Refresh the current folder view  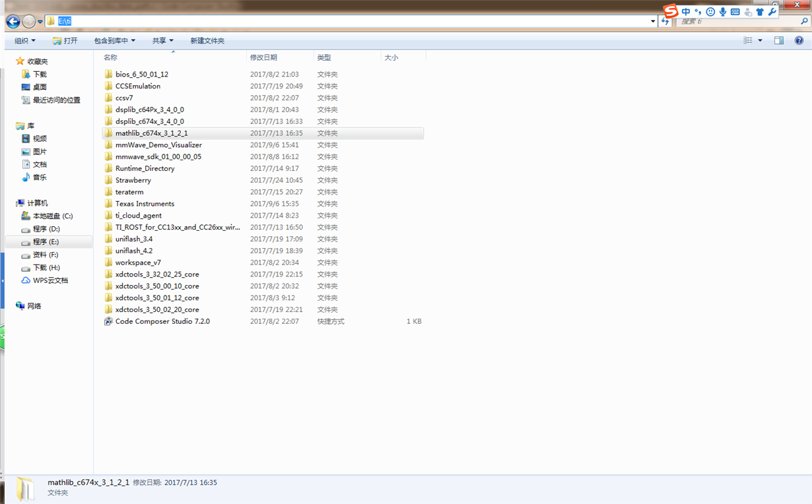665,21
